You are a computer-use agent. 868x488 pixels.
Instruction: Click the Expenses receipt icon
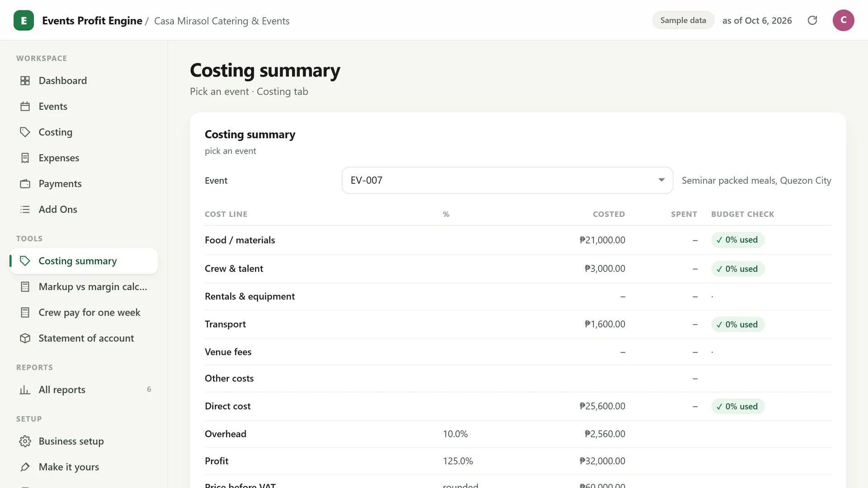pyautogui.click(x=25, y=158)
